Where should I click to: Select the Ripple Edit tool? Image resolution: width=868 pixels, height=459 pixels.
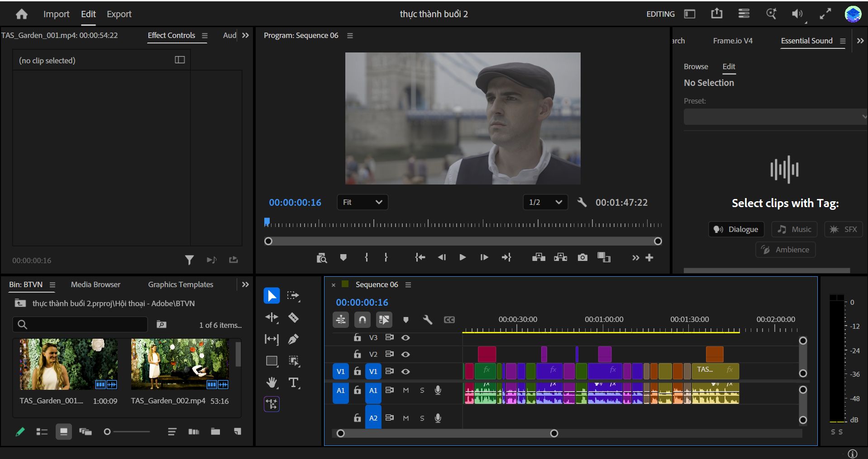coord(272,317)
